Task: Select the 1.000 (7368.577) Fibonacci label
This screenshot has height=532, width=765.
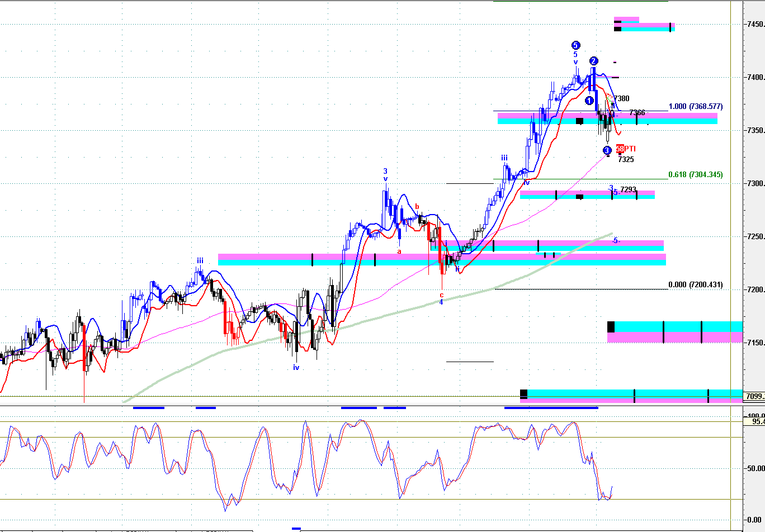Action: pyautogui.click(x=696, y=106)
